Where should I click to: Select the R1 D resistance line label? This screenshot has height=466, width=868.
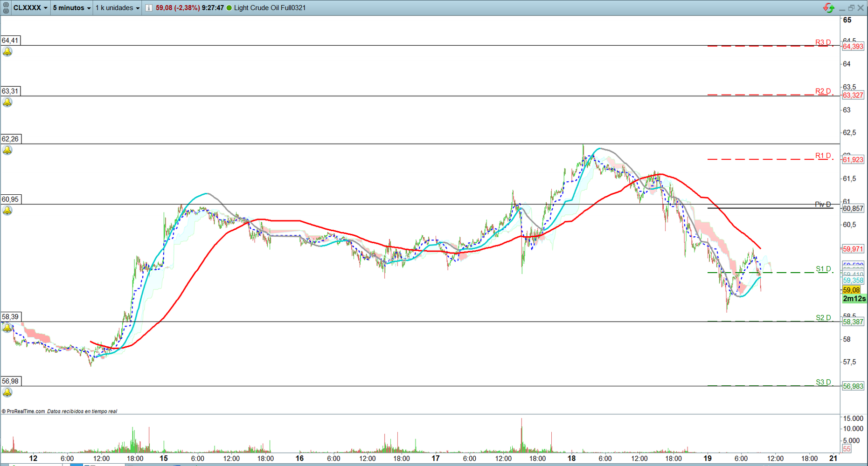(x=823, y=156)
